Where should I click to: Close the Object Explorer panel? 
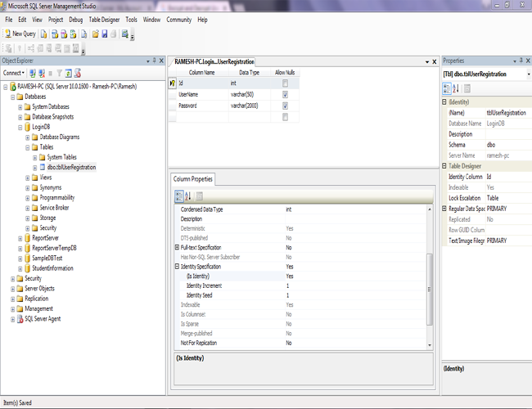pyautogui.click(x=161, y=61)
